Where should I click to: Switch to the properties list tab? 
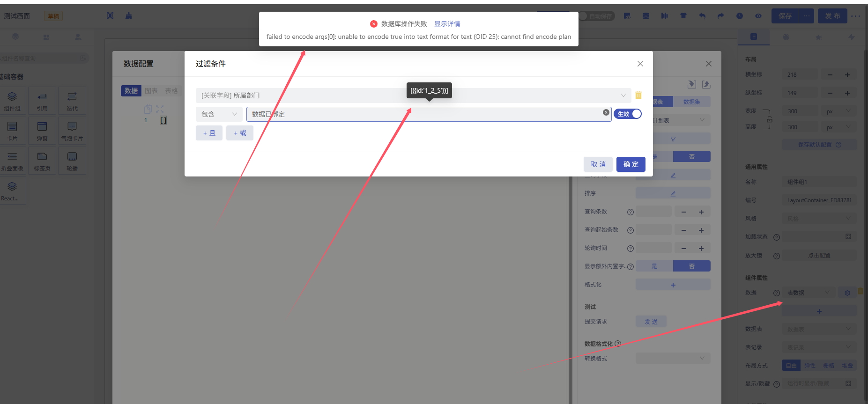coord(754,37)
